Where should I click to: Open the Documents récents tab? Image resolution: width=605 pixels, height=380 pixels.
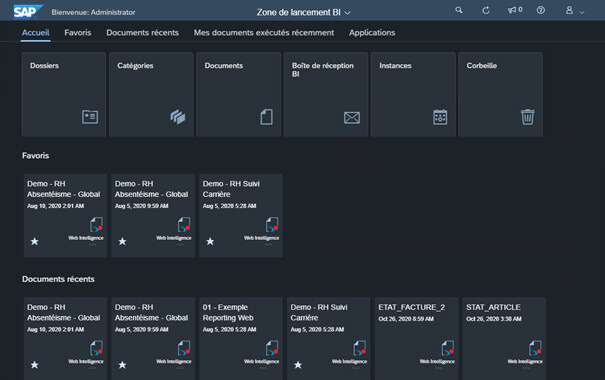pos(142,33)
